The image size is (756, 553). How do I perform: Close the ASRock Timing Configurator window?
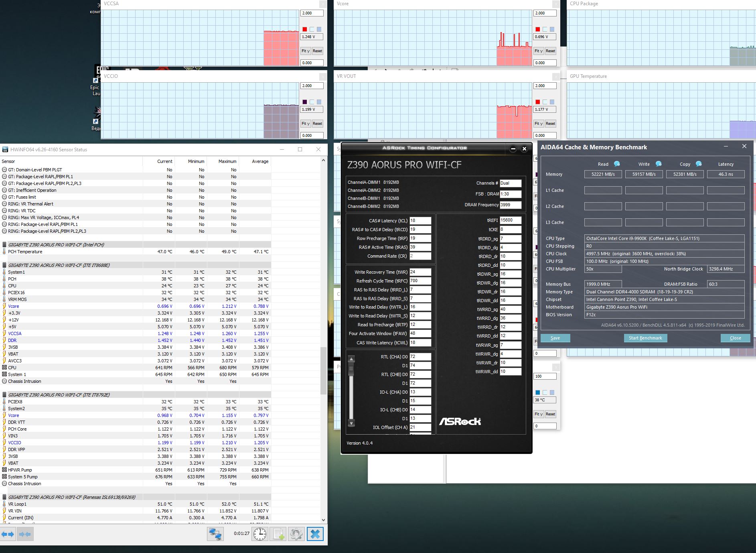tap(524, 149)
